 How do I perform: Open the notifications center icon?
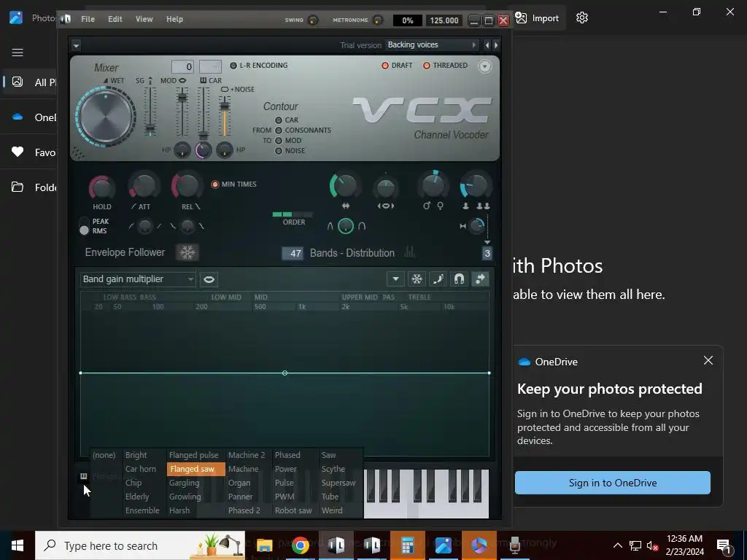click(724, 545)
